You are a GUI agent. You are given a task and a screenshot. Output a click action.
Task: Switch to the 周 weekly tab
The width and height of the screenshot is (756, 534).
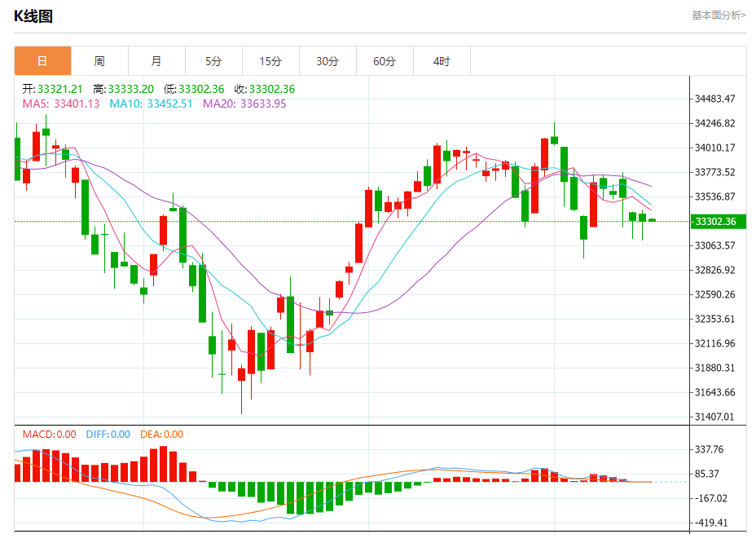(x=100, y=61)
